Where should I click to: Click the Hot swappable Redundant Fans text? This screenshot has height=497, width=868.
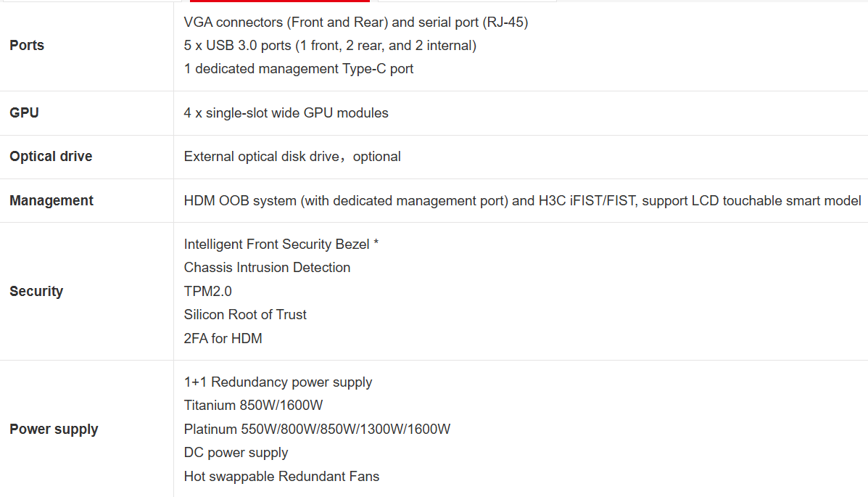point(281,477)
